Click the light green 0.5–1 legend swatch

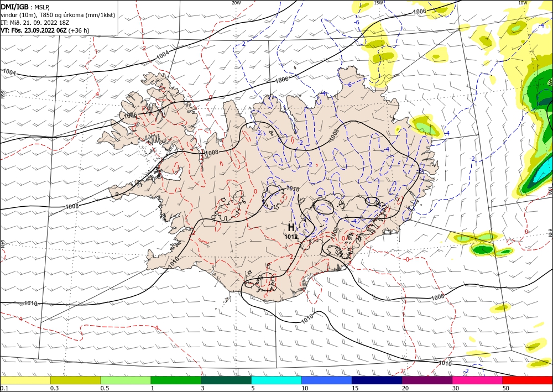(126, 380)
